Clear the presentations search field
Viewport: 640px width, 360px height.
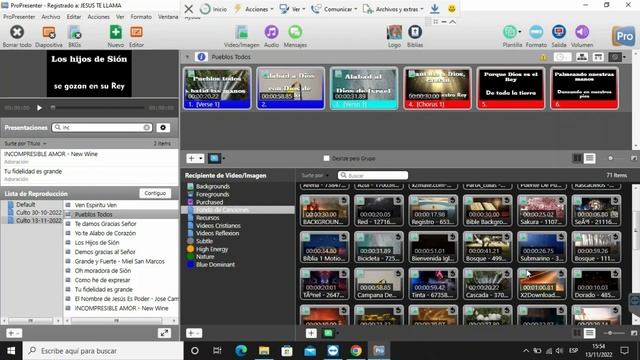[146, 128]
